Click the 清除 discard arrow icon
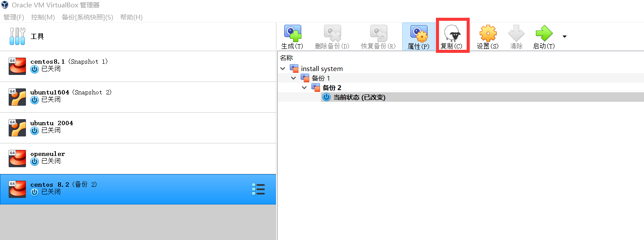 point(516,33)
